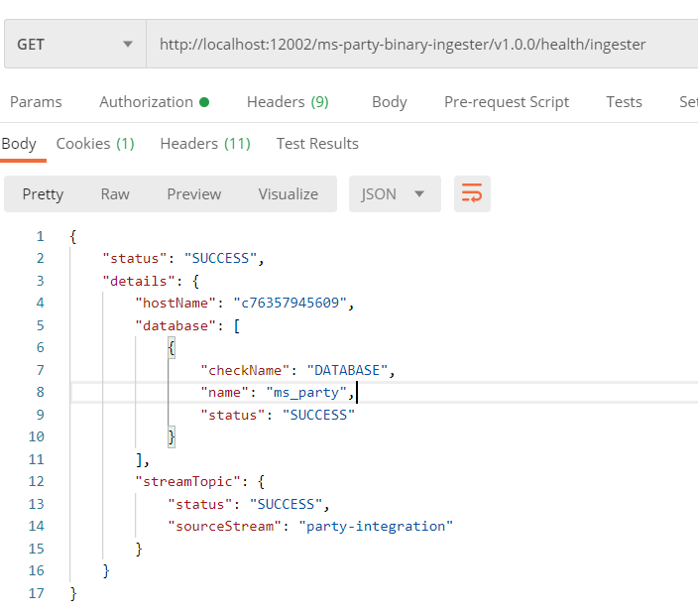Switch to the Tests tab
698x616 pixels.
coord(624,102)
